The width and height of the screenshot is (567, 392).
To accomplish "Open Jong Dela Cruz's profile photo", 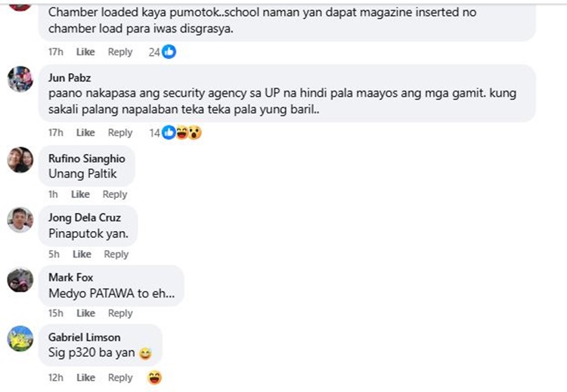I will (x=20, y=220).
